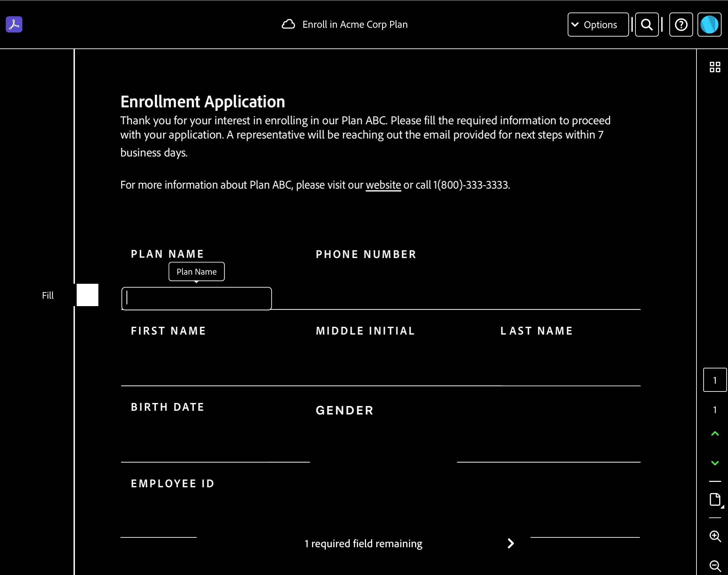The image size is (728, 575).
Task: Click the Adobe Acrobat logo icon
Action: [x=14, y=24]
